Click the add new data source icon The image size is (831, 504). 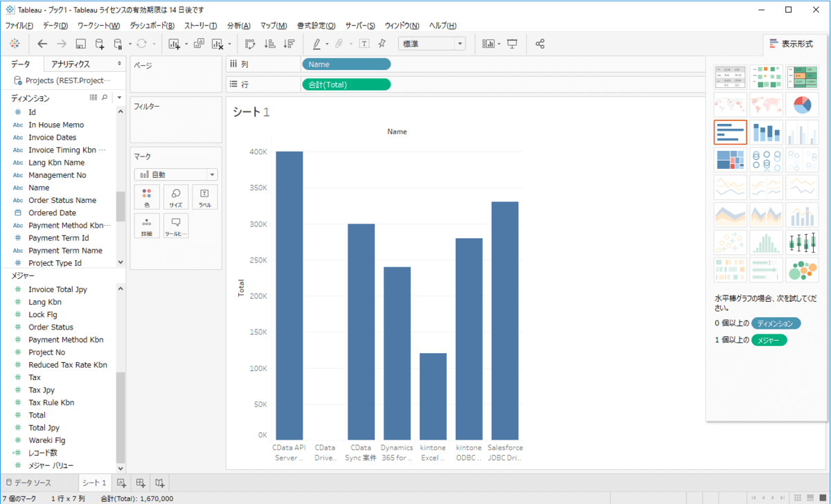pyautogui.click(x=100, y=44)
